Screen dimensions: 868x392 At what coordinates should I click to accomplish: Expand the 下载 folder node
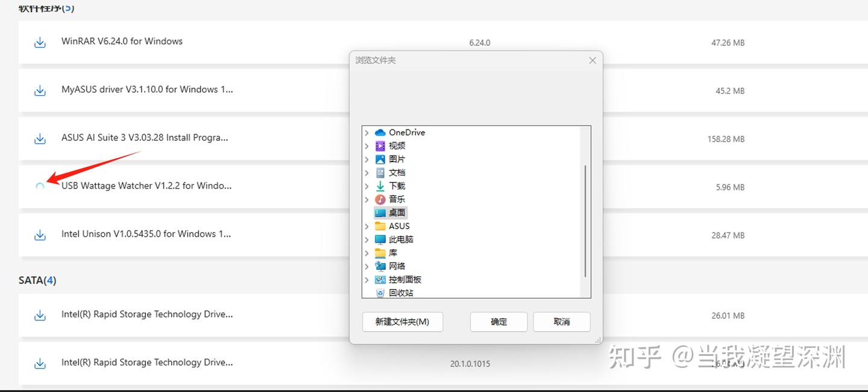click(x=366, y=186)
